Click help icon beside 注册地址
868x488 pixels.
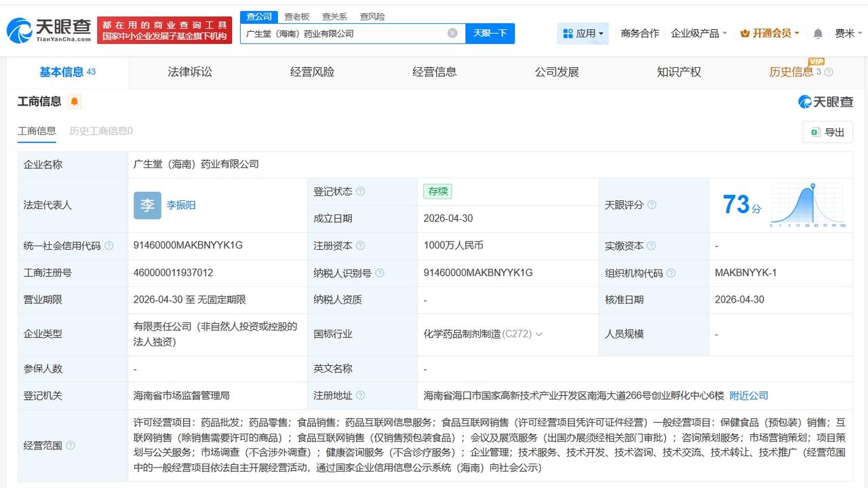(x=360, y=395)
